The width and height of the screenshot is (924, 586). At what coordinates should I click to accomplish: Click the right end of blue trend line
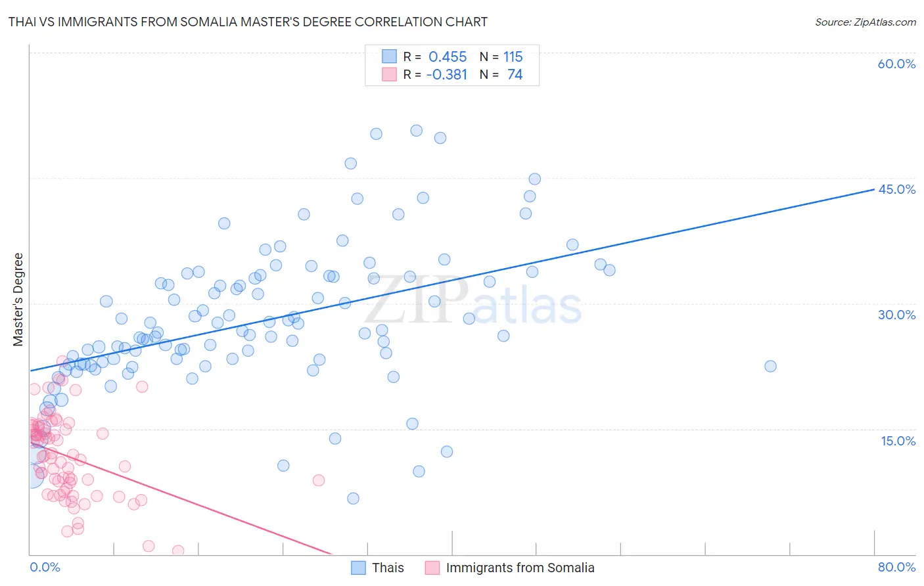(873, 189)
